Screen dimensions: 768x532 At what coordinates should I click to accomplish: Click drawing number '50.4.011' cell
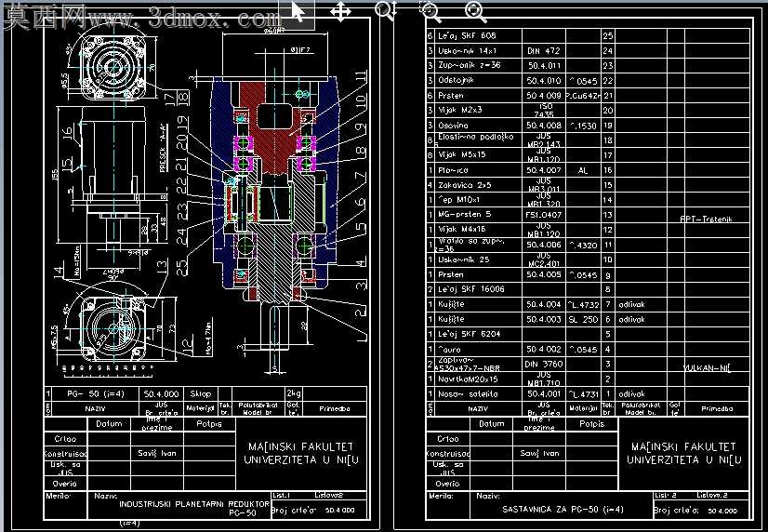544,66
